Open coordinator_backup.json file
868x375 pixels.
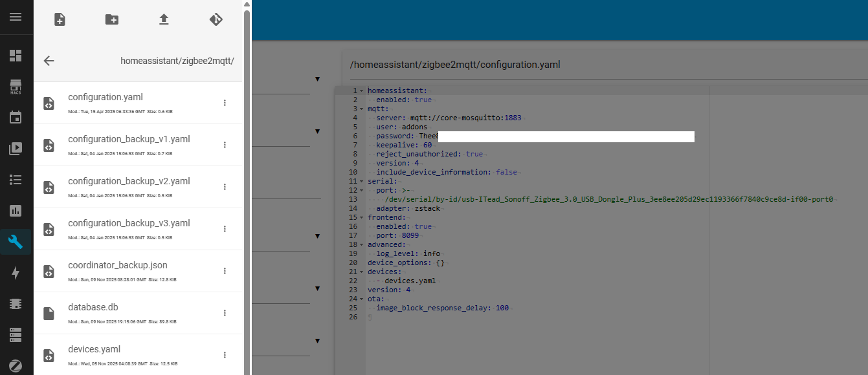[x=118, y=265]
